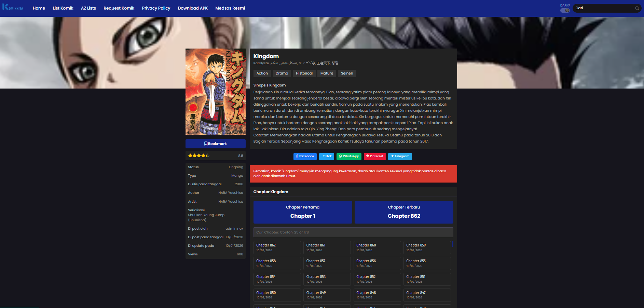Bookmark the Kingdom comic

216,144
